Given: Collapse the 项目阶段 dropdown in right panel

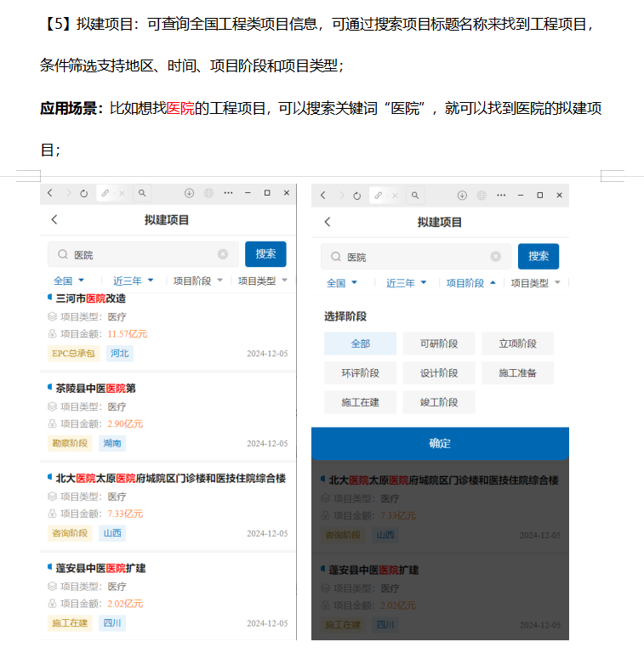Looking at the screenshot, I should click(x=471, y=283).
